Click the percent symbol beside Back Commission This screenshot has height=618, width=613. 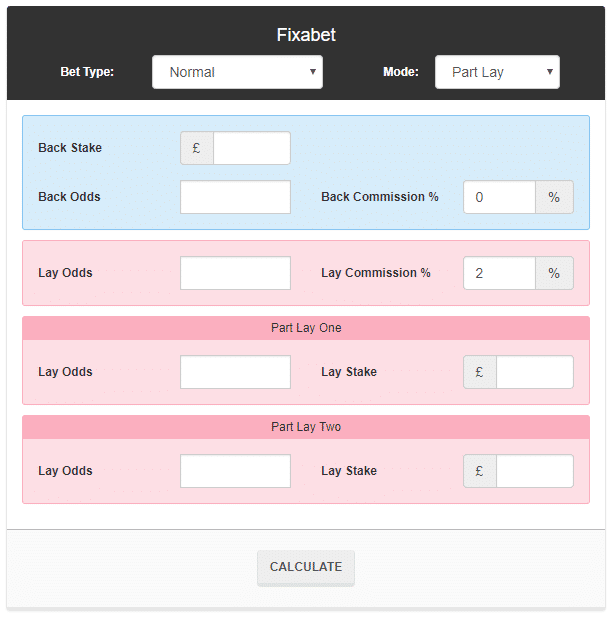pos(554,197)
